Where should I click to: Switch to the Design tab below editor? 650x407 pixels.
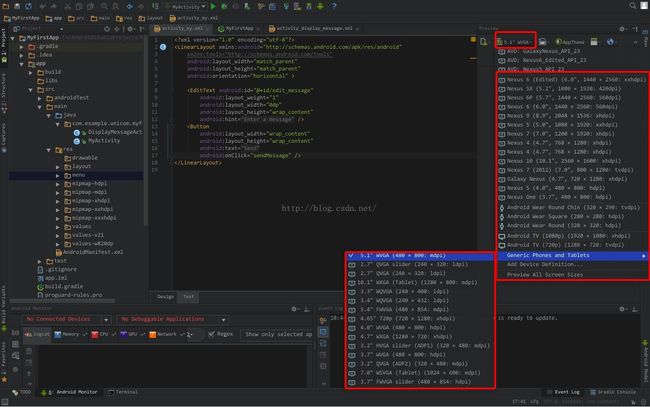(x=165, y=296)
